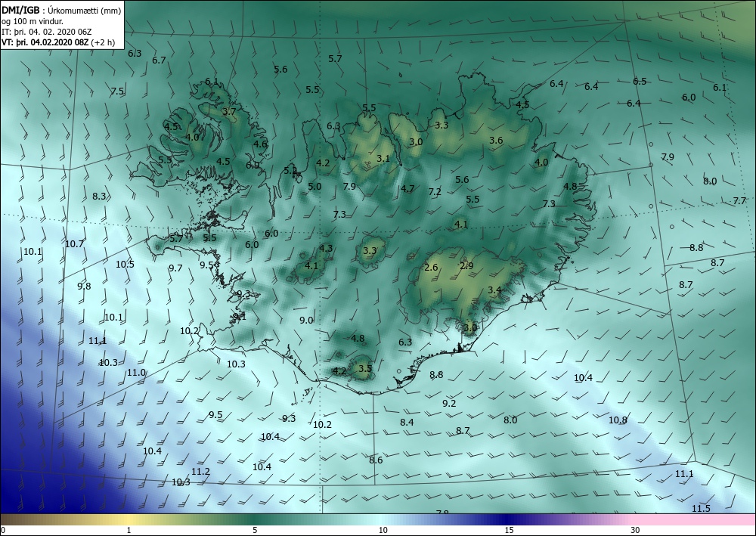Screen dimensions: 756x536
Task: Click the map value '9.7'
Action: 175,268
